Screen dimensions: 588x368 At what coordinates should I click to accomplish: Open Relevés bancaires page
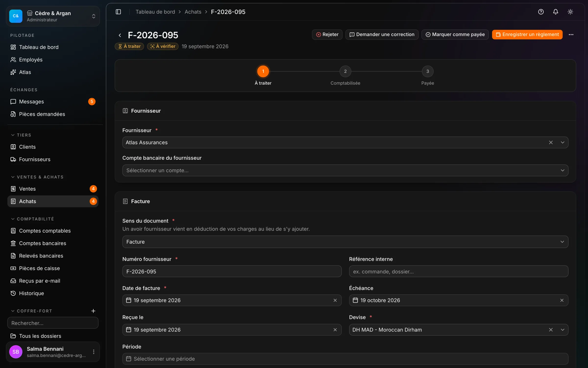[x=53, y=256]
